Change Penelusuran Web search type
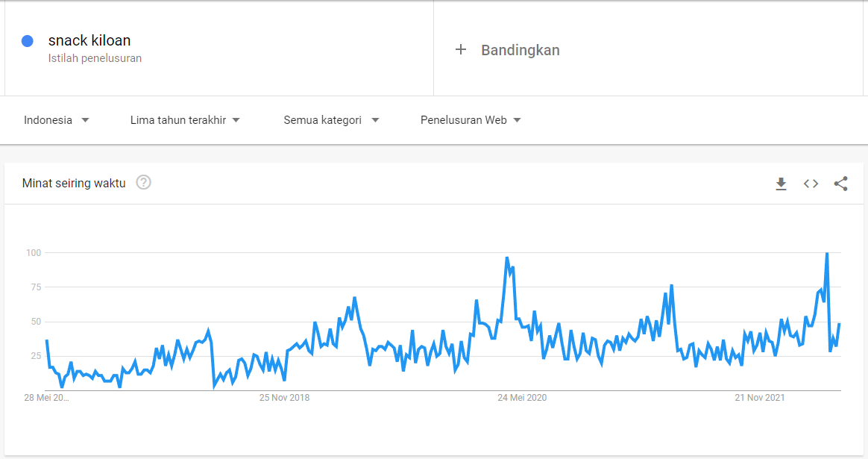Image resolution: width=868 pixels, height=459 pixels. 471,119
